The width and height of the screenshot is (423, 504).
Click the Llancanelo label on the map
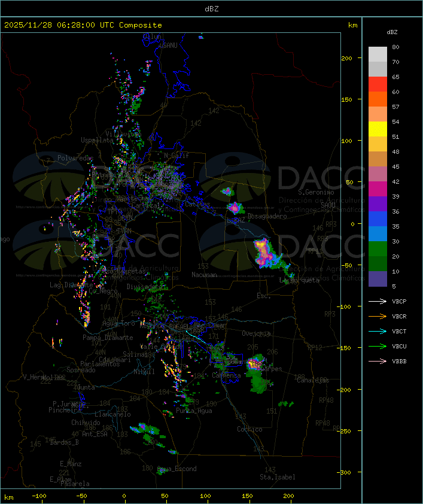click(112, 414)
